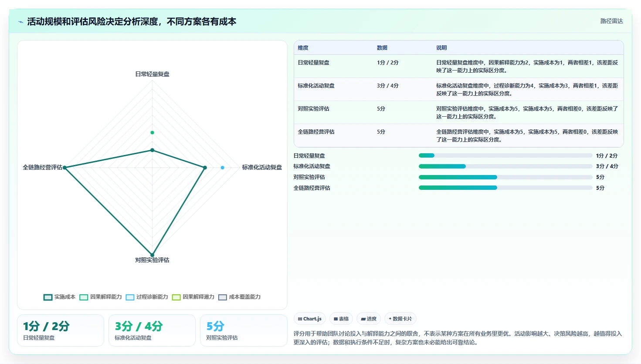Viewport: 641px width, 364px height.
Task: Click the 标准化活动复盘 progress bar
Action: [505, 166]
